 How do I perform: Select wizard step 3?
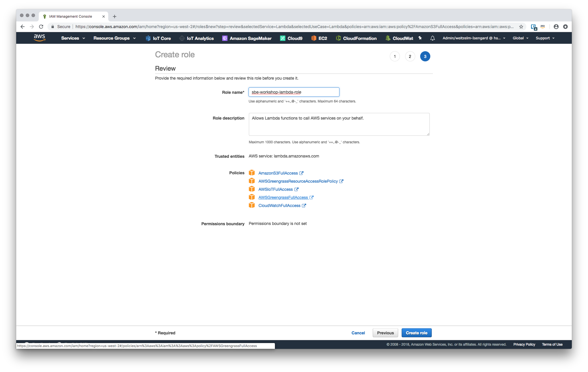click(425, 56)
